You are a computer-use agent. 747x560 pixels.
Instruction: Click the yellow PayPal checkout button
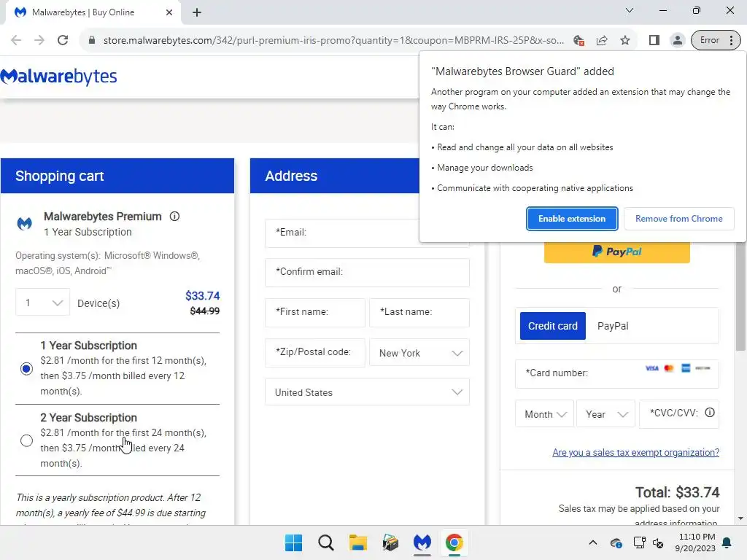617,252
